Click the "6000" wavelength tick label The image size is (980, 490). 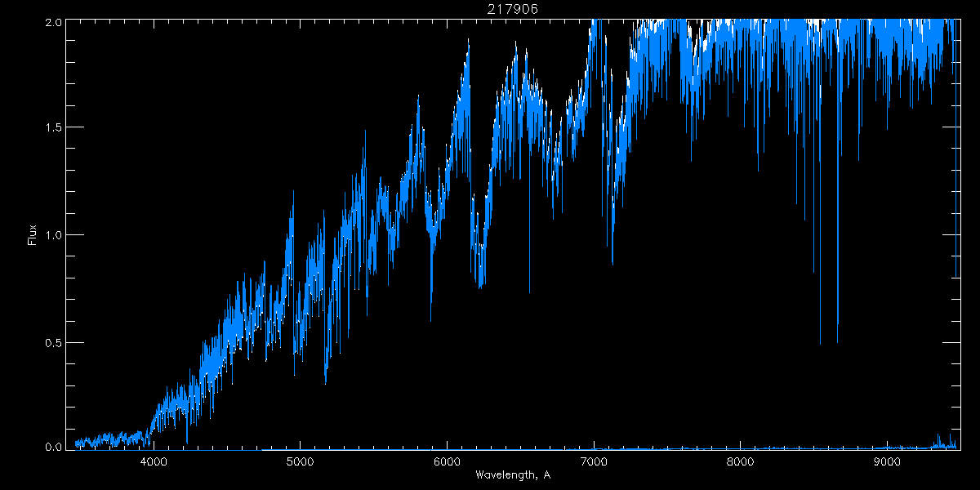(x=448, y=461)
